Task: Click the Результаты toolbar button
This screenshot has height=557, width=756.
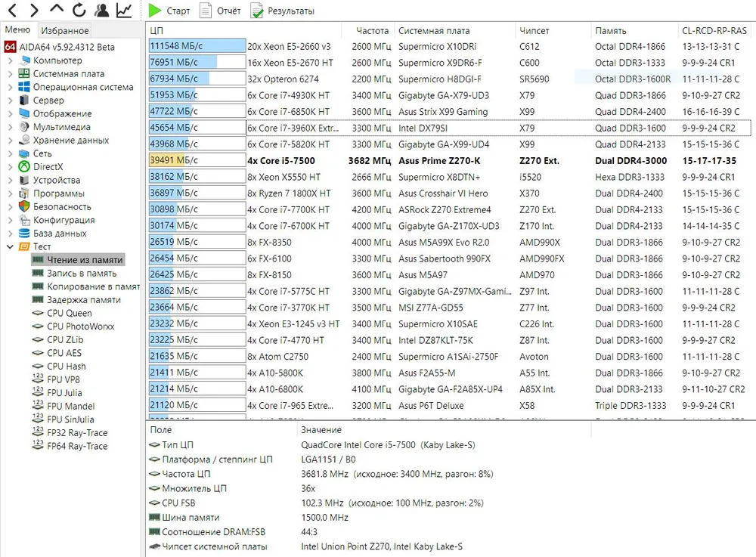Action: pyautogui.click(x=282, y=11)
